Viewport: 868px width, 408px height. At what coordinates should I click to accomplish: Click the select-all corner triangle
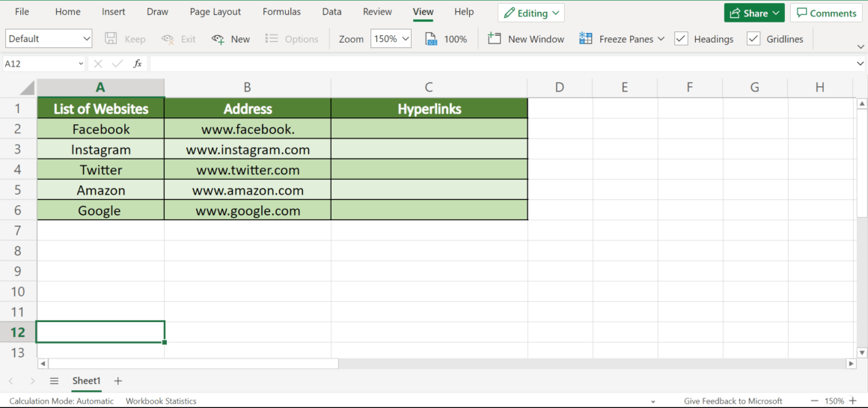[27, 88]
